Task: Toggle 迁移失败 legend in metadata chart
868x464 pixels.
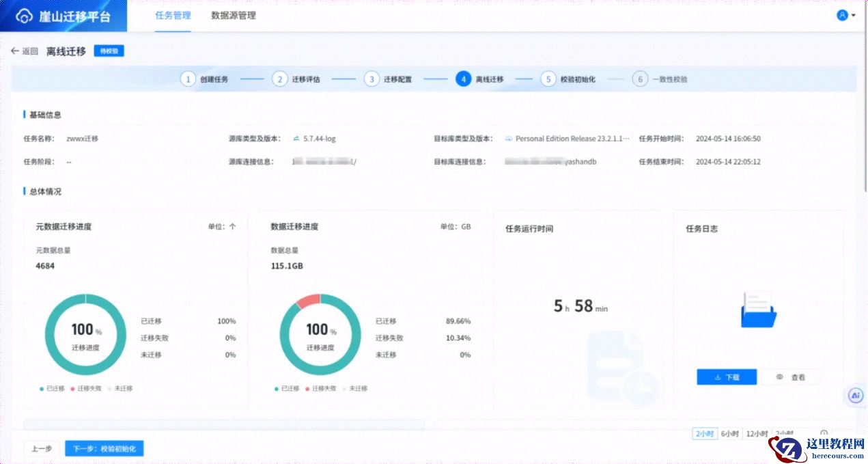Action: [x=86, y=388]
